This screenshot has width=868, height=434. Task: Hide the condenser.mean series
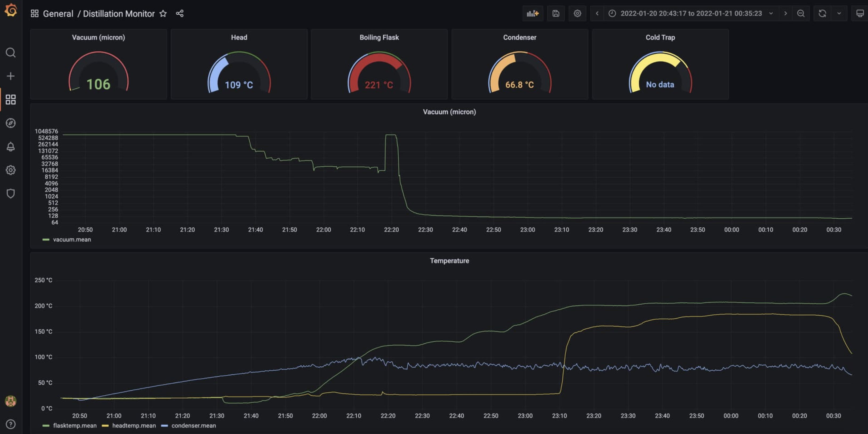193,425
